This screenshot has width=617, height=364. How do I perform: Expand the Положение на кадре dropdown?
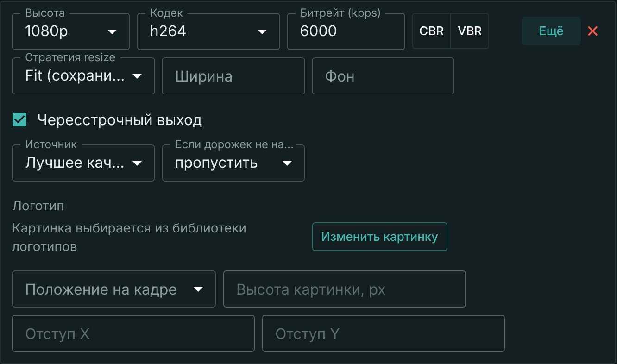(114, 289)
